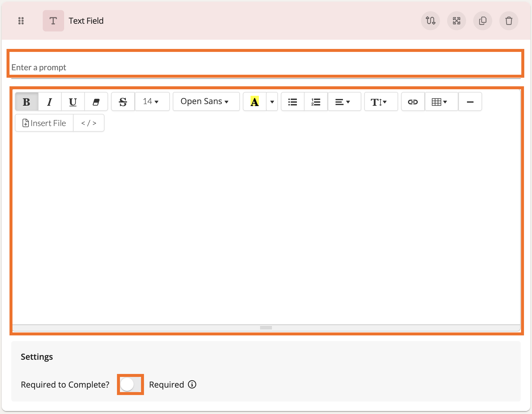Apply strikethrough to text
The image size is (532, 414).
coord(123,102)
